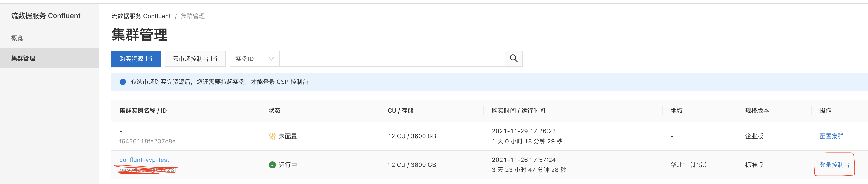Image resolution: width=868 pixels, height=184 pixels.
Task: Click the 流数据服务 Confluent breadcrumb
Action: click(141, 16)
